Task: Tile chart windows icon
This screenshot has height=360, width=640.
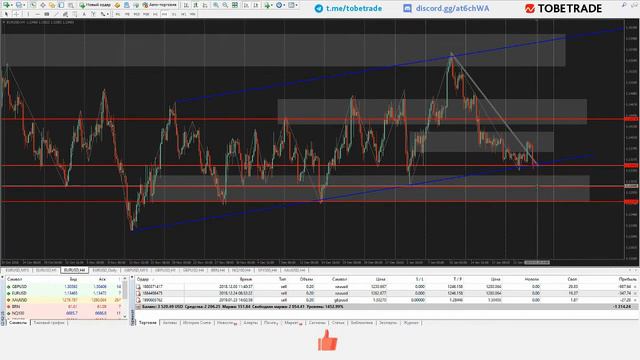Action: point(235,5)
